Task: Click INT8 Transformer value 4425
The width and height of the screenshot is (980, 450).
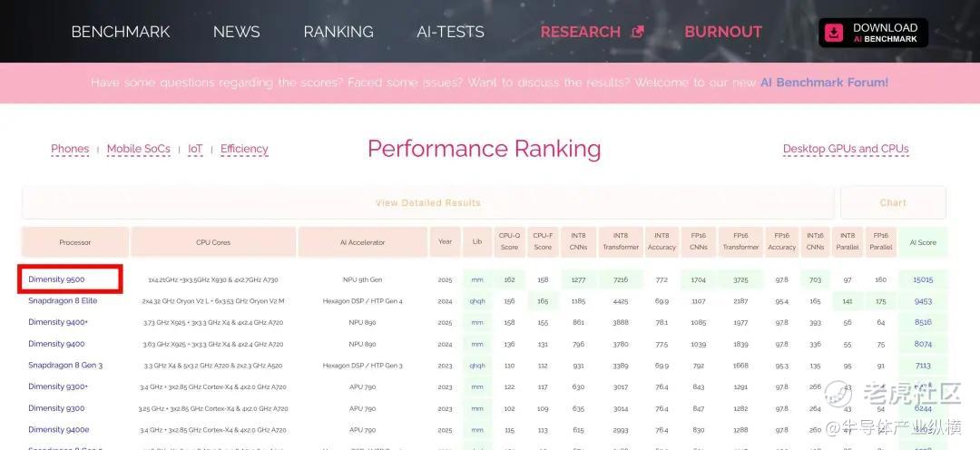Action: 620,301
